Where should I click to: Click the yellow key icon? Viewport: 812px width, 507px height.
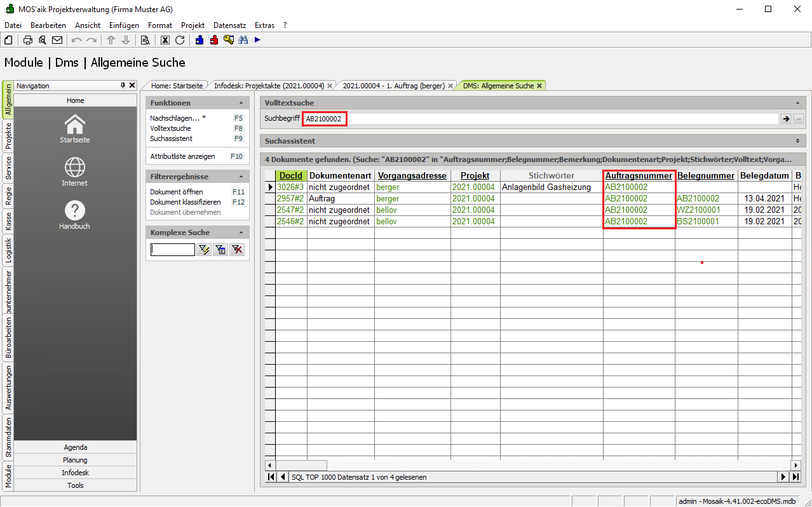[x=229, y=40]
